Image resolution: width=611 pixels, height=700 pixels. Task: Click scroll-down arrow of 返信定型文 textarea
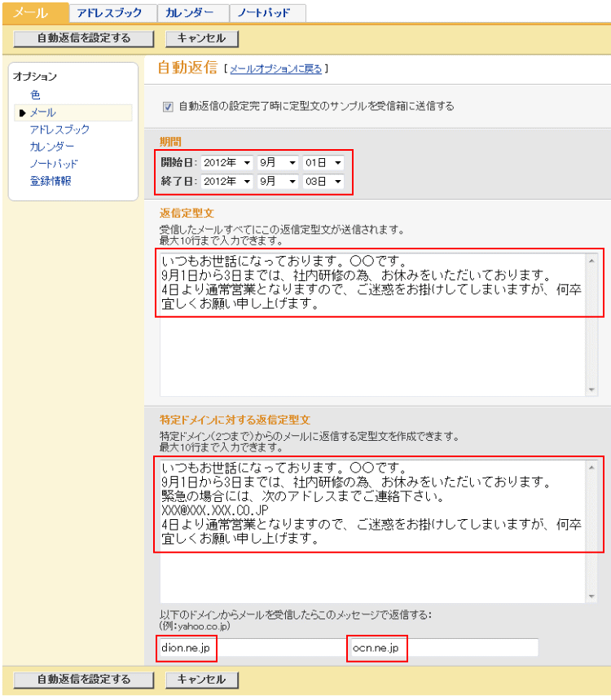coord(592,390)
